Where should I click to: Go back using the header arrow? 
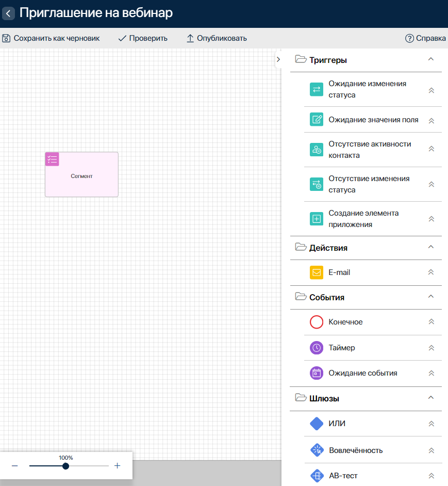tap(8, 13)
